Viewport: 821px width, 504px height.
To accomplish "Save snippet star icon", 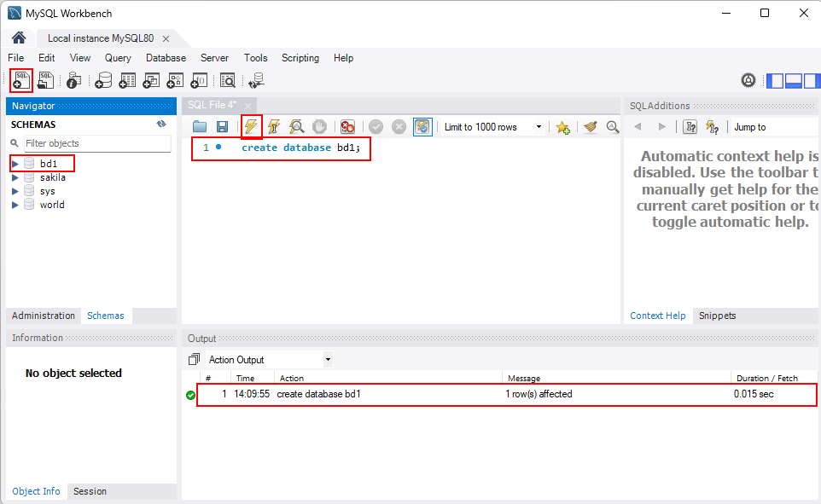I will point(563,127).
